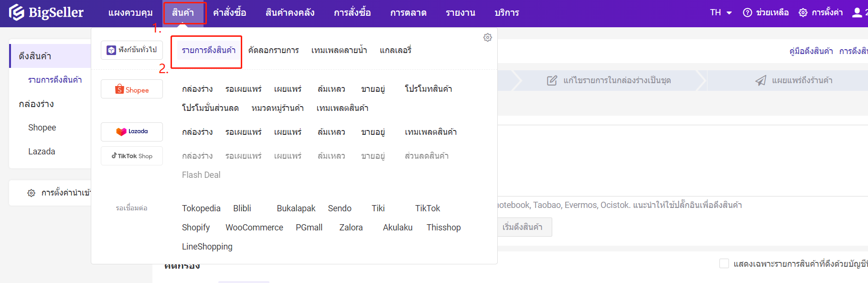The width and height of the screenshot is (868, 283).
Task: Choose Blibli from pending platforms
Action: point(242,208)
